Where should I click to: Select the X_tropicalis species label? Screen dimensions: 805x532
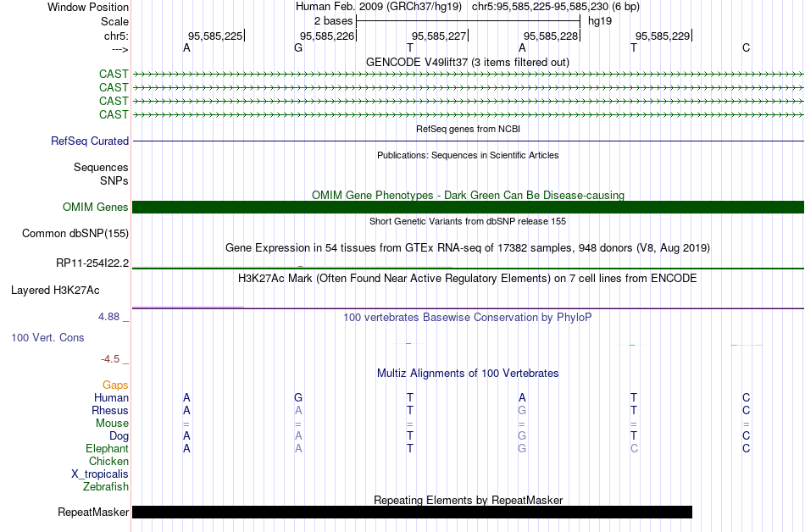click(x=100, y=474)
